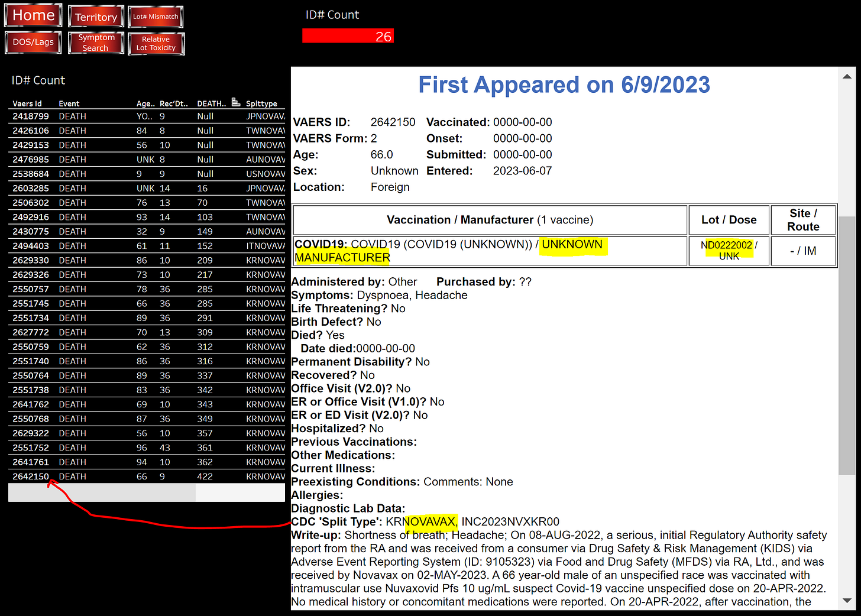Click the 'Died? Yes' line
The image size is (861, 616).
click(318, 335)
